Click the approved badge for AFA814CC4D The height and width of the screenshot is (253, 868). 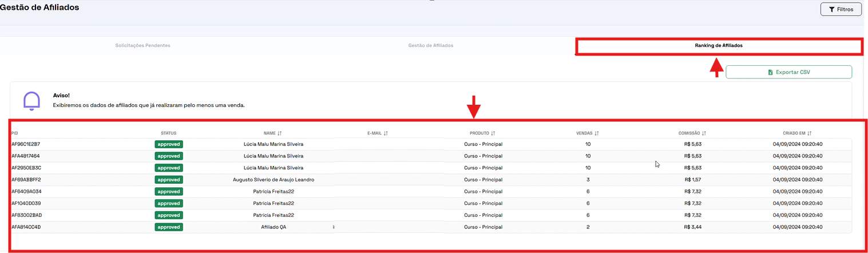pyautogui.click(x=169, y=227)
